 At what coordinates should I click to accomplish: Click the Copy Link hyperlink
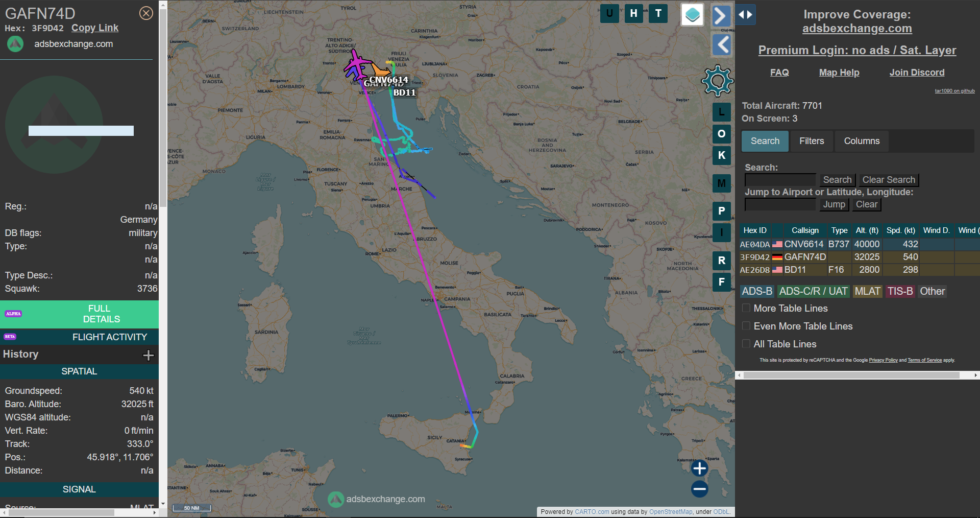(x=95, y=28)
